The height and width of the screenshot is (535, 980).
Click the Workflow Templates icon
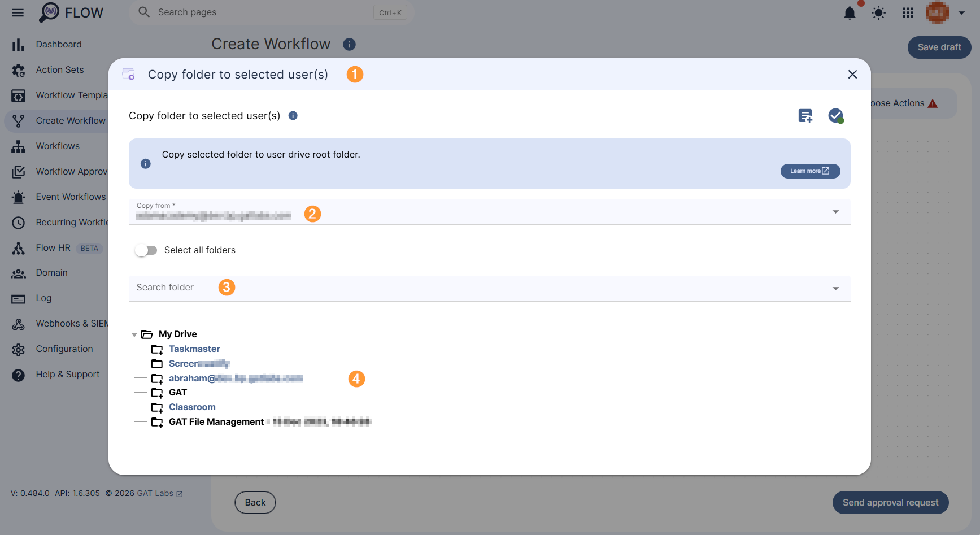click(19, 95)
